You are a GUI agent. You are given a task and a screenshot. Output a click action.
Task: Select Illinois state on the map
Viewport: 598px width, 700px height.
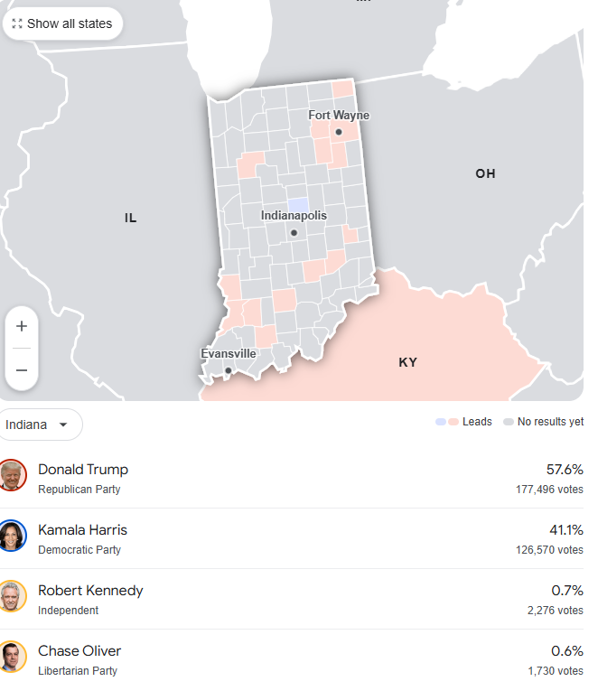[x=130, y=218]
